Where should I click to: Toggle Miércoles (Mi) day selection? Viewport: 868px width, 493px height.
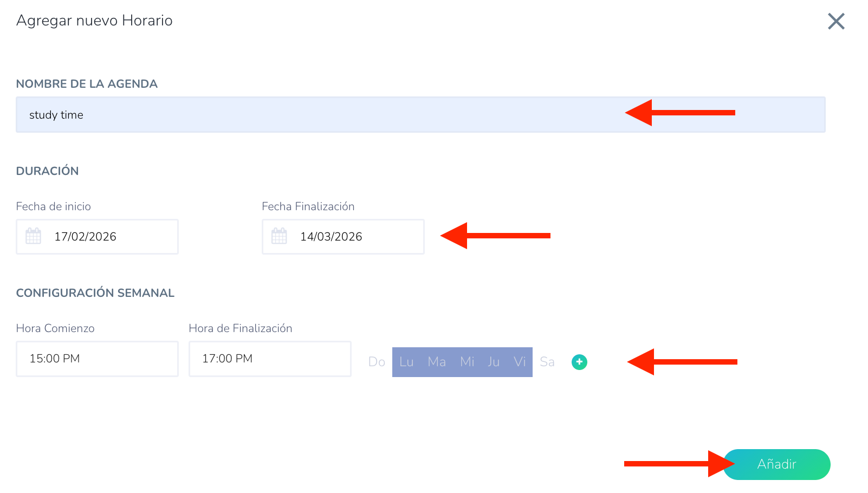[x=467, y=362]
